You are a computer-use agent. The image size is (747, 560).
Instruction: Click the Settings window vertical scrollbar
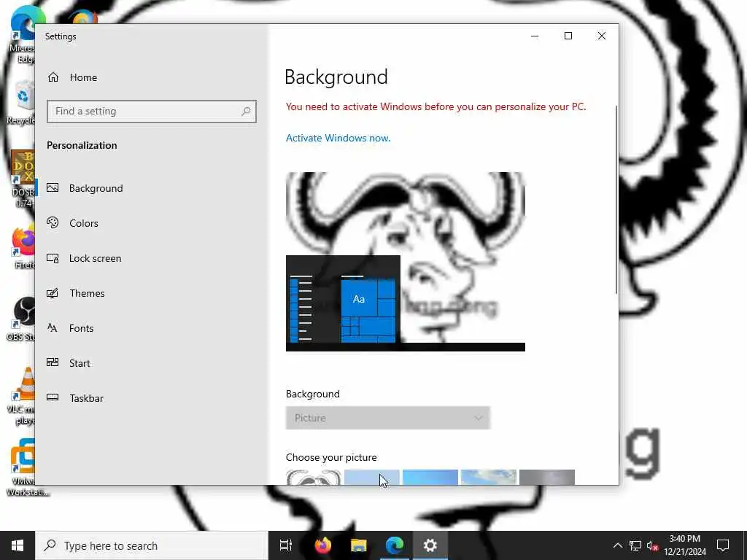(x=616, y=200)
